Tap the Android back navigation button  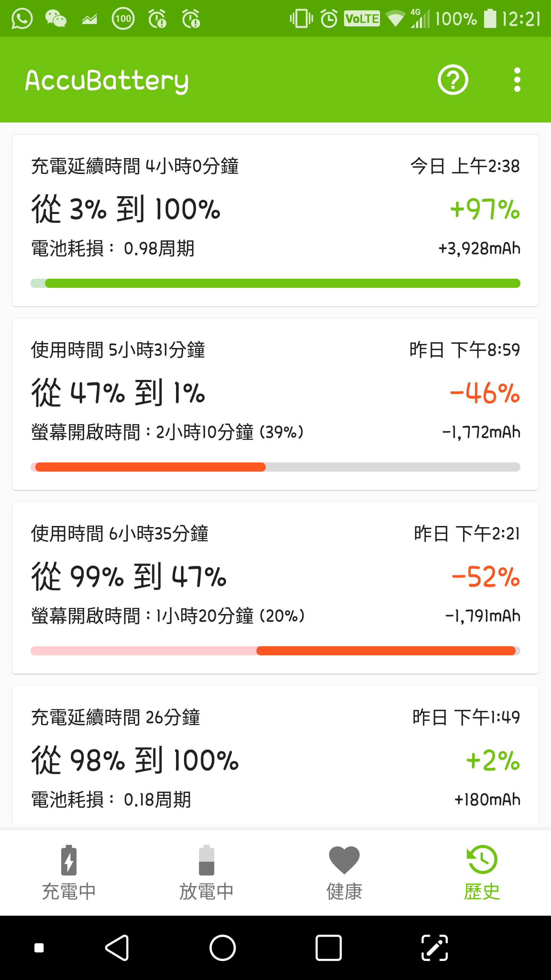click(117, 948)
